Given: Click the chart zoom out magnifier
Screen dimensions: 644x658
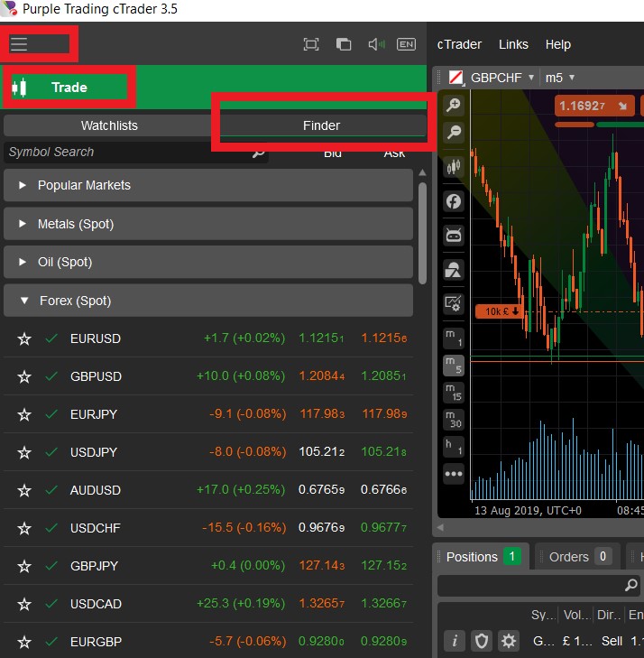Looking at the screenshot, I should [x=453, y=133].
